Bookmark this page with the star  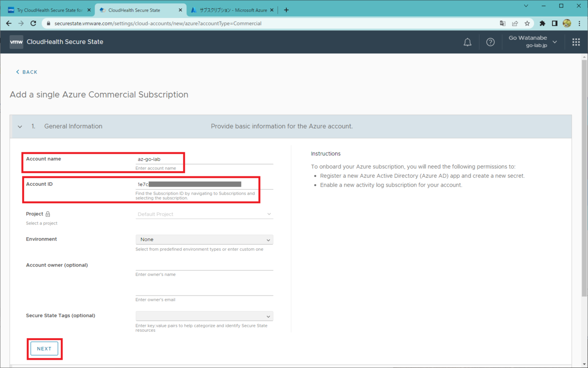tap(527, 23)
